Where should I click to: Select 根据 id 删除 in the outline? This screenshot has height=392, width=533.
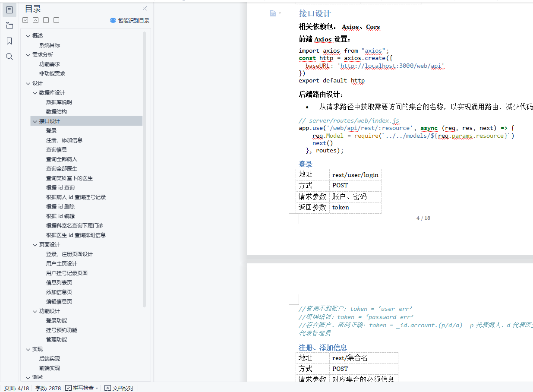(60, 207)
